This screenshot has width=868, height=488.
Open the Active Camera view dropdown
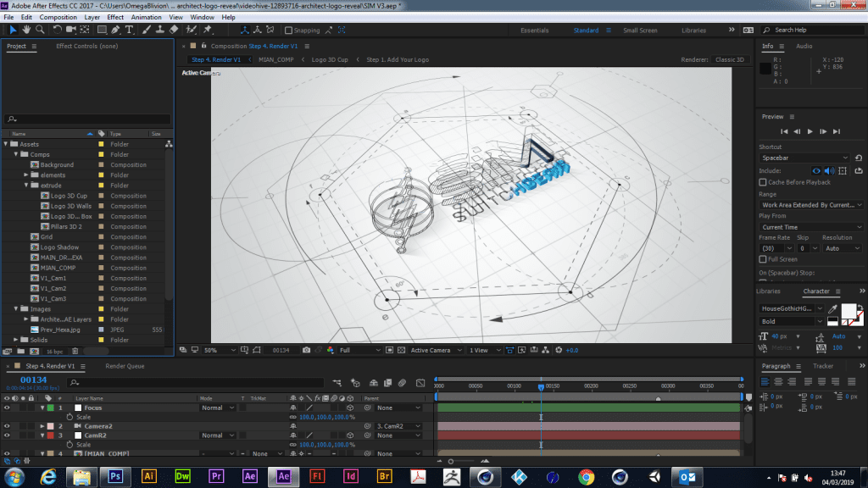point(437,350)
